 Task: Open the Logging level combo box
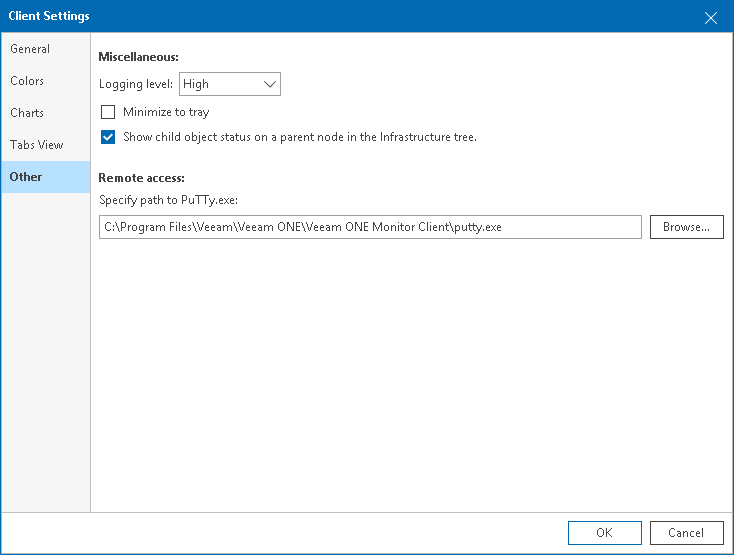click(220, 85)
